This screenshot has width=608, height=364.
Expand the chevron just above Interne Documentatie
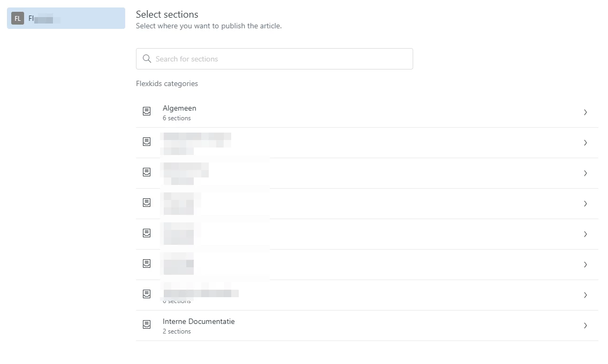585,295
